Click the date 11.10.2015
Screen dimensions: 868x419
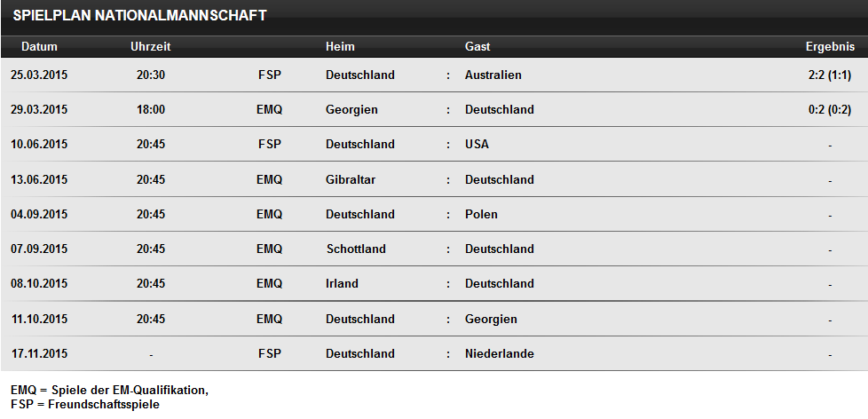click(x=39, y=319)
